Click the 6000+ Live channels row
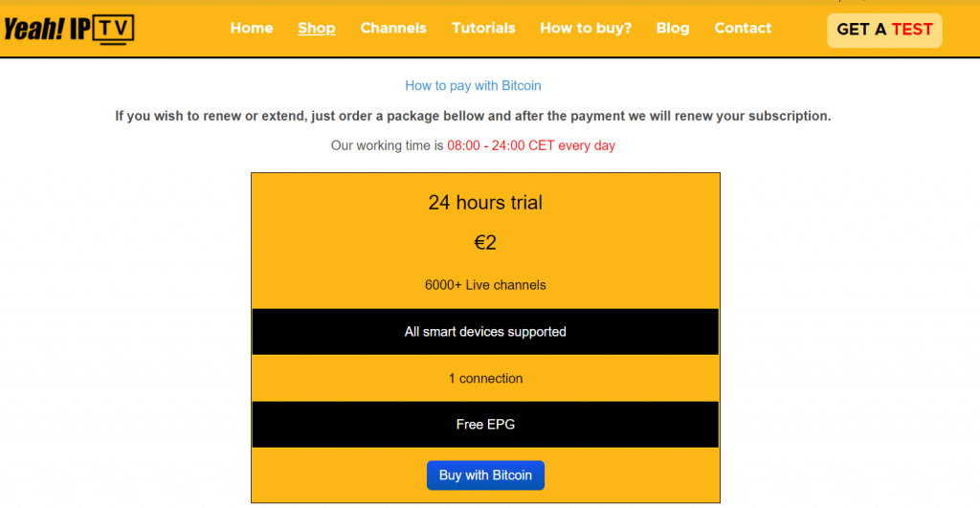The height and width of the screenshot is (508, 980). (485, 285)
